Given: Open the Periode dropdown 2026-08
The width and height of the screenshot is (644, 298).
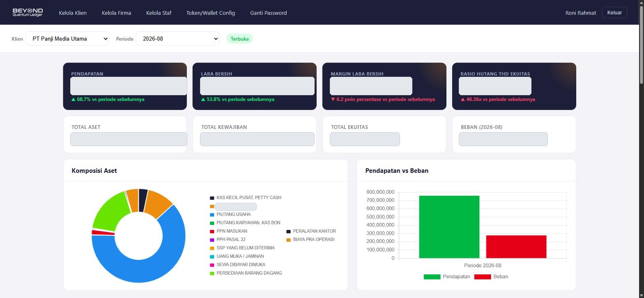Looking at the screenshot, I should click(178, 39).
